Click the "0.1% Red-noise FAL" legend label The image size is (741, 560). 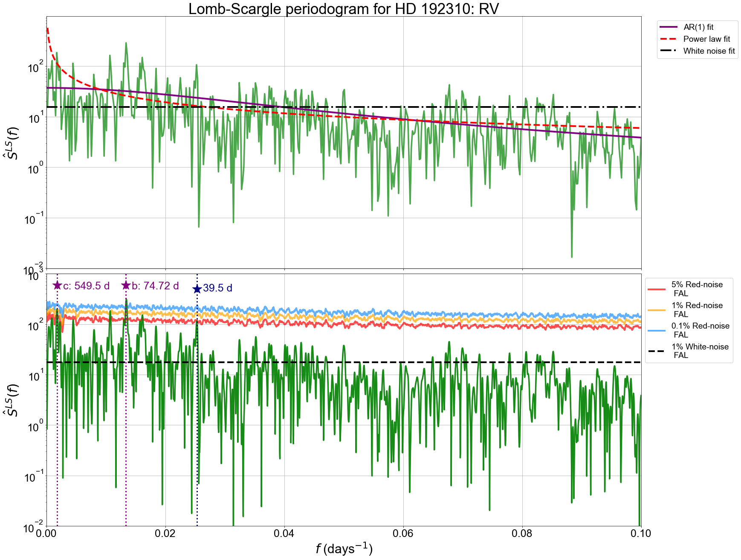700,330
